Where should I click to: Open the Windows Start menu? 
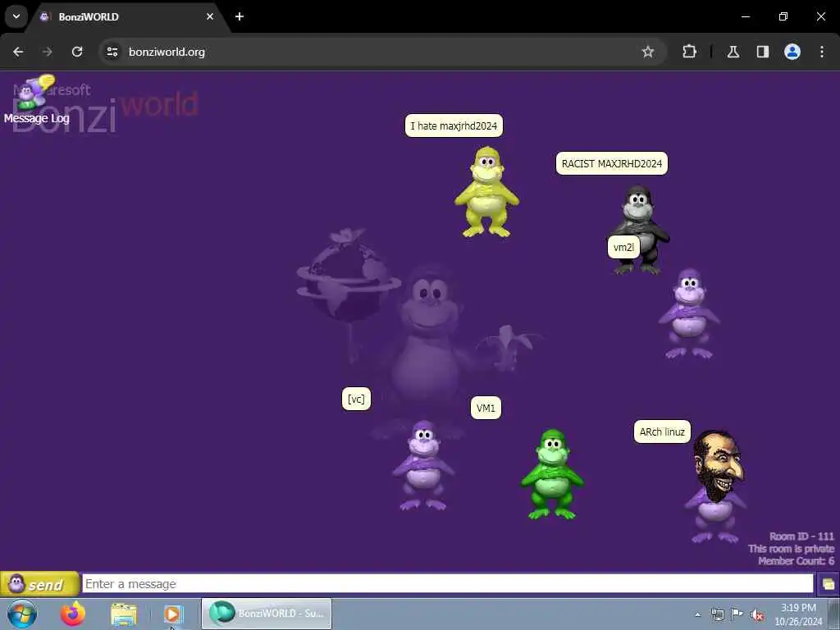pos(22,614)
